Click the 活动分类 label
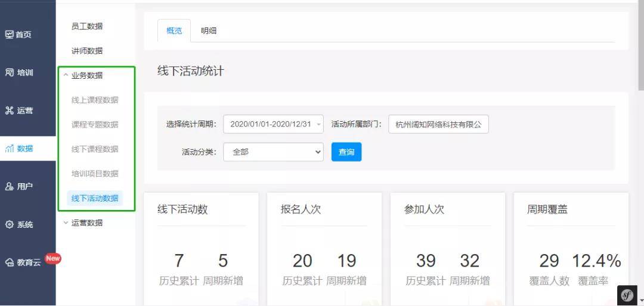 pos(199,152)
